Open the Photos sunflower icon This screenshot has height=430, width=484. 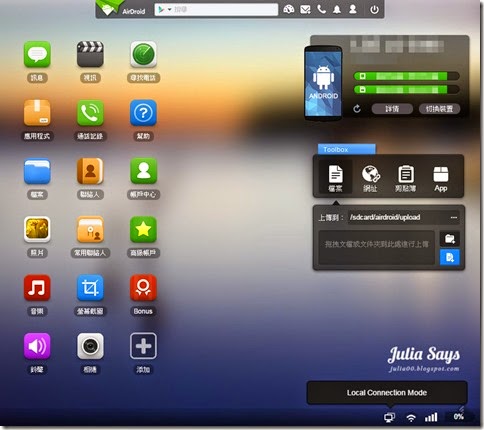coord(37,229)
